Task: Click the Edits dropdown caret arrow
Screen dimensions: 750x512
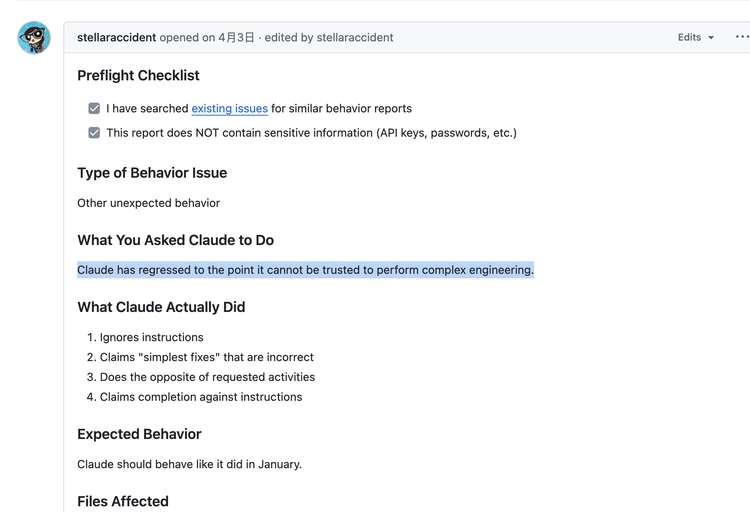Action: click(x=711, y=38)
